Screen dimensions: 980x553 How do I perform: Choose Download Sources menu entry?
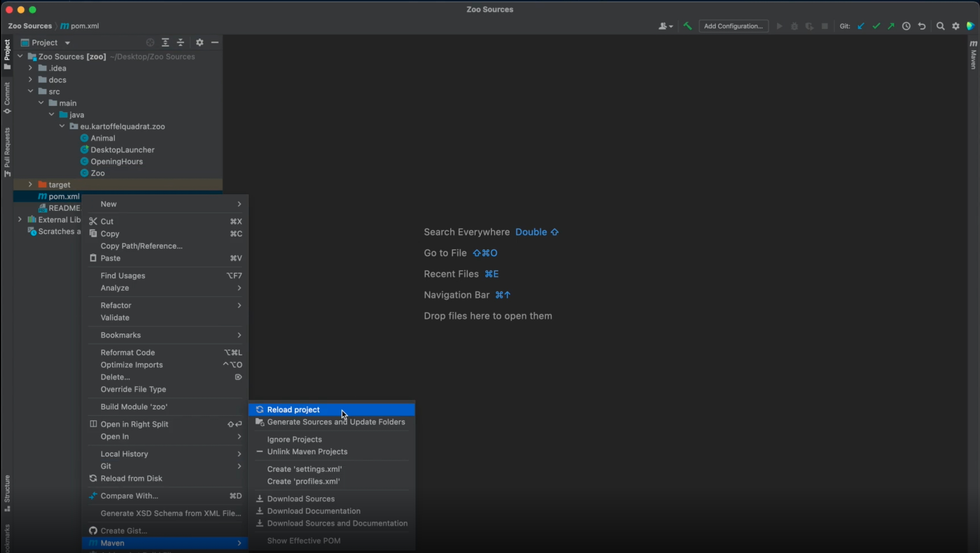click(x=300, y=499)
